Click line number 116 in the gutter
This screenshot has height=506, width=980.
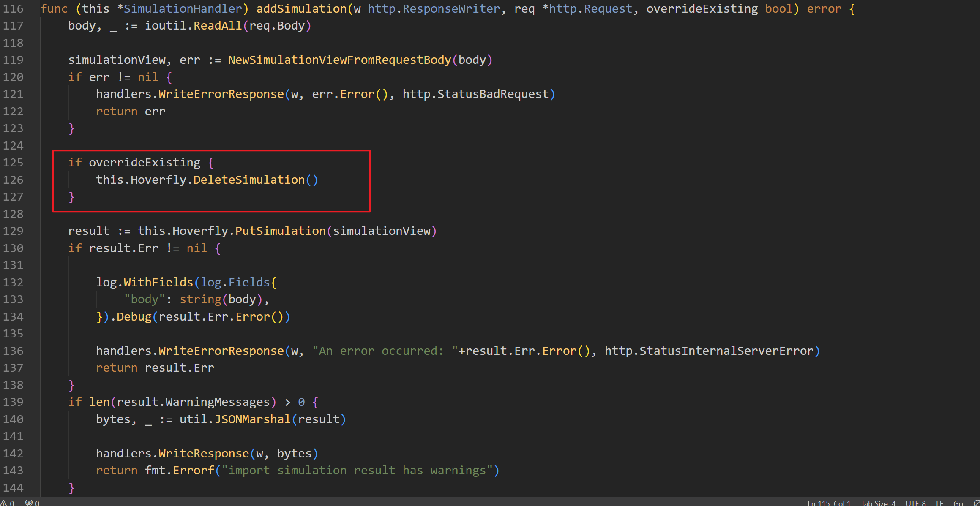(13, 8)
